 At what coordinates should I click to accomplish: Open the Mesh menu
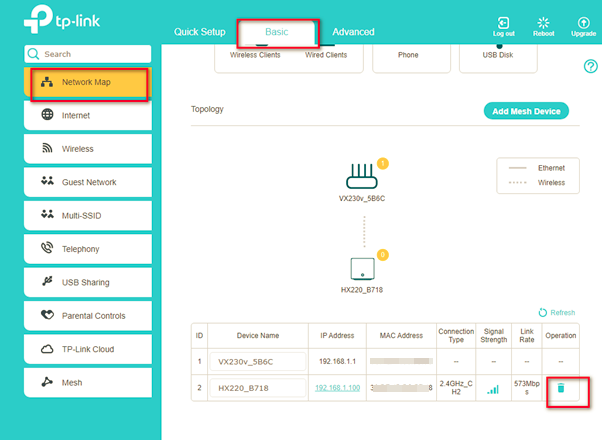pos(88,383)
